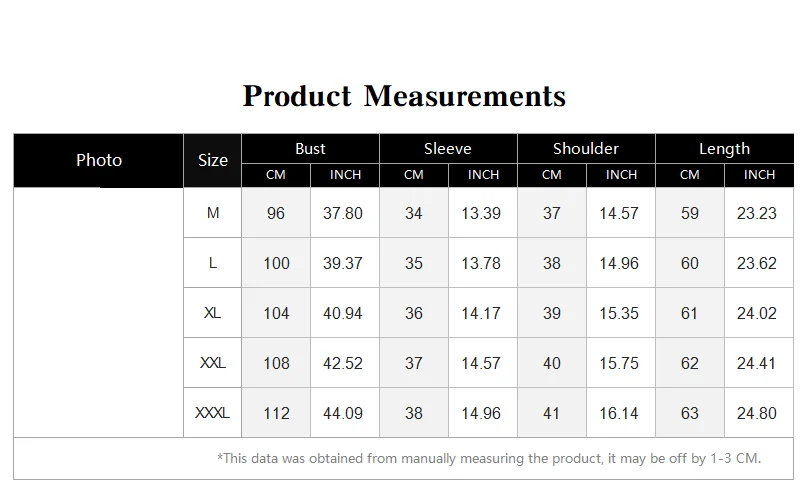Click the Product Measurements title
The image size is (805, 504).
coord(404,96)
